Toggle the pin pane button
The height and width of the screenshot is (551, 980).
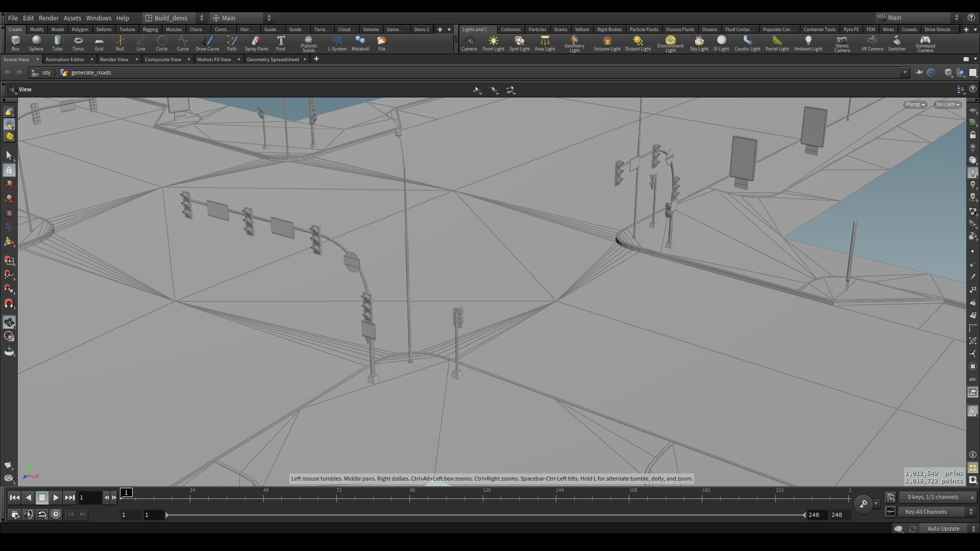pos(919,72)
